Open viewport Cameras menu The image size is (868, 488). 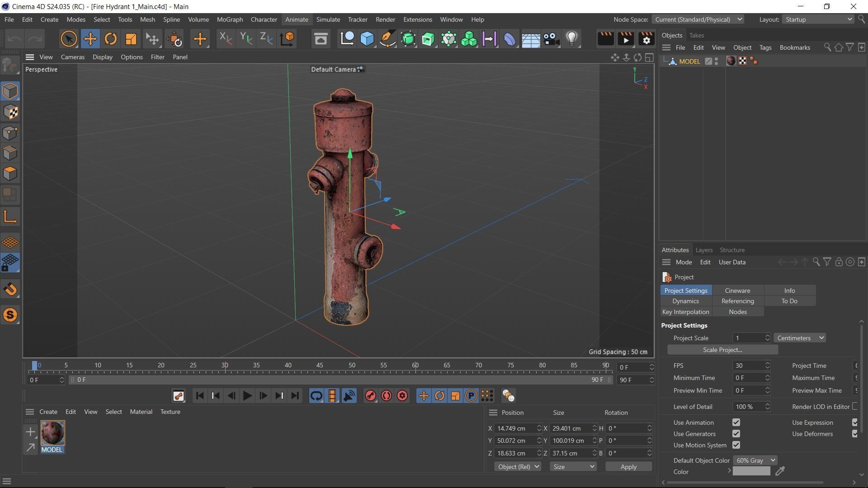click(x=72, y=57)
